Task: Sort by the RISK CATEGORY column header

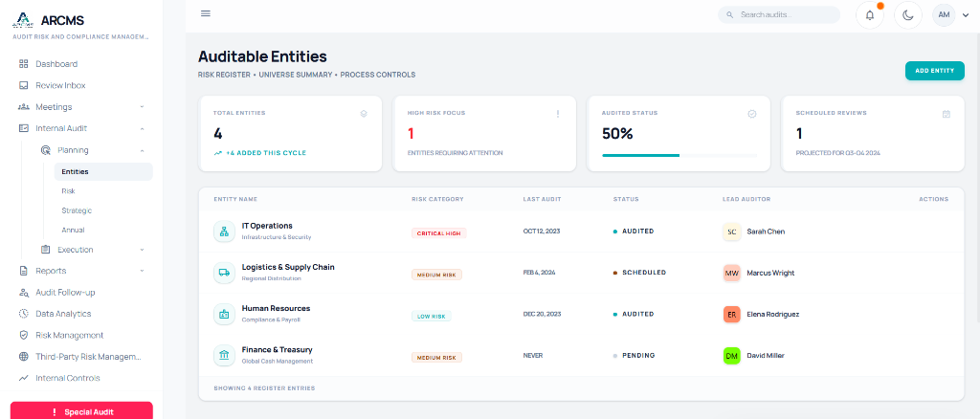Action: (x=437, y=199)
